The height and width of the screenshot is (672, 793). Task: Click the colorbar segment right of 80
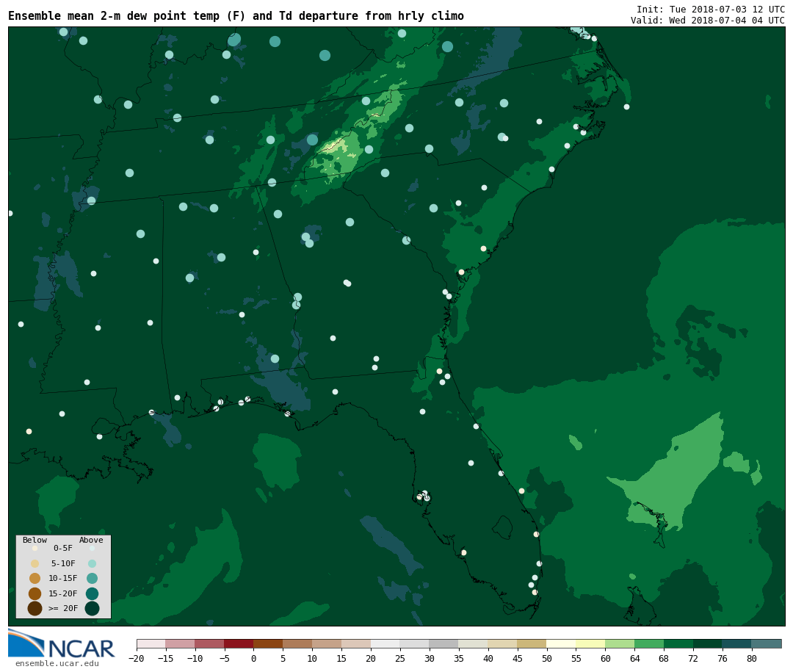pos(766,643)
